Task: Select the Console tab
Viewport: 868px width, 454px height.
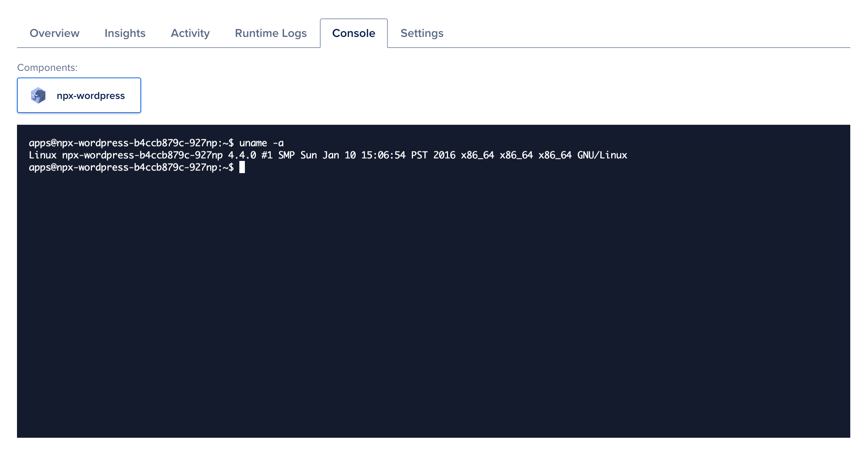Action: [x=353, y=33]
